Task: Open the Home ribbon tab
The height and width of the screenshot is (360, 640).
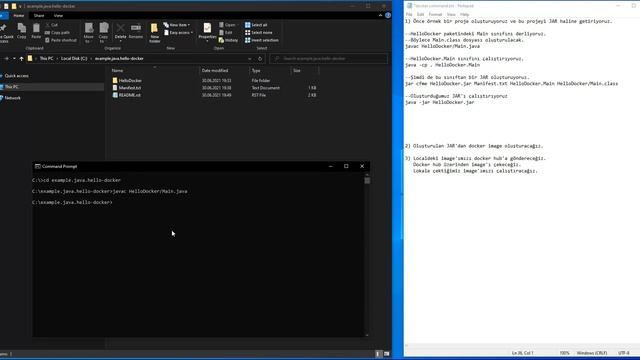Action: (x=19, y=16)
